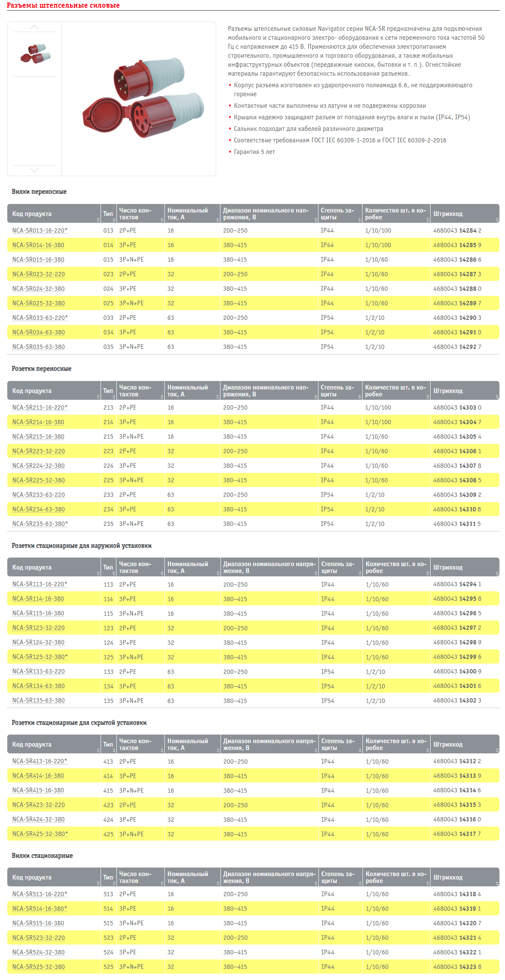Open product link NCA-SR013-16-220
This screenshot has height=980, width=505.
[x=40, y=230]
